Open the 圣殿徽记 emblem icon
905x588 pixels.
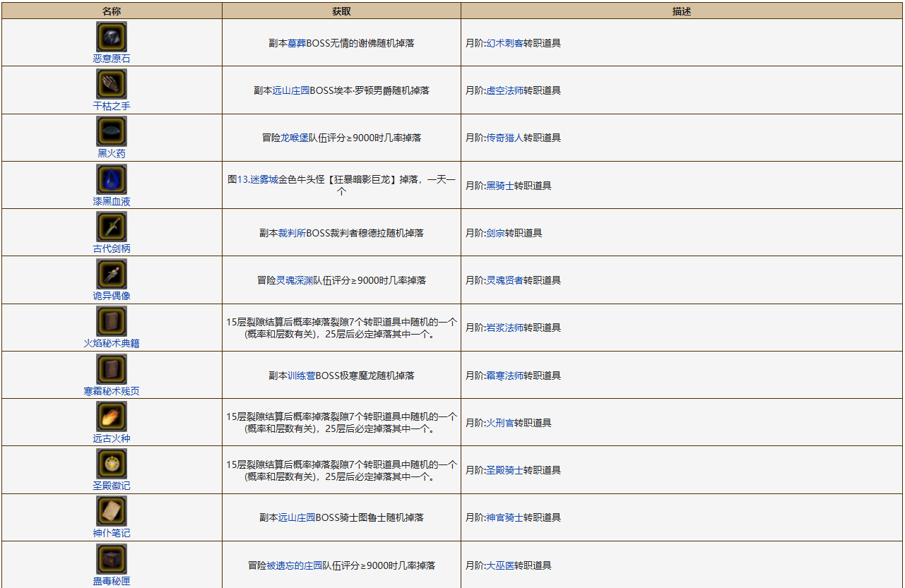[112, 464]
